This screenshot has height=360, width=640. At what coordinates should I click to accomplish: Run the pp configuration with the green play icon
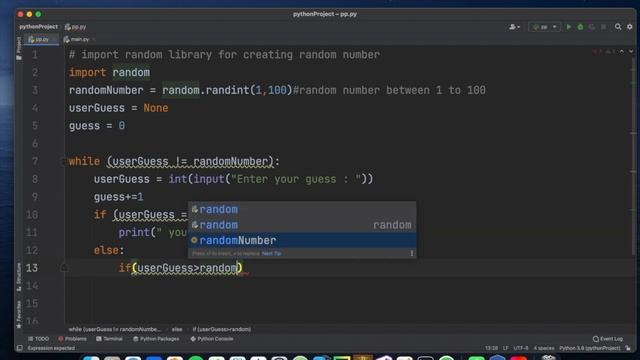(x=568, y=27)
